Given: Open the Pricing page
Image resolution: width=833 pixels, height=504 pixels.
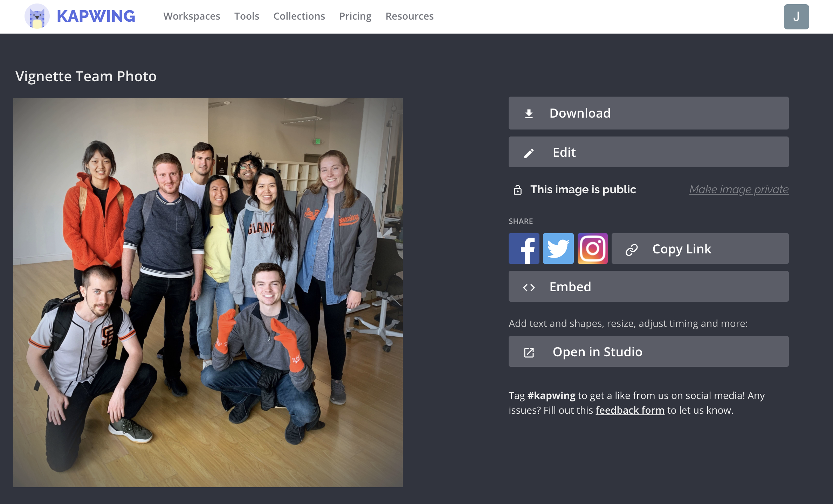Looking at the screenshot, I should coord(355,16).
